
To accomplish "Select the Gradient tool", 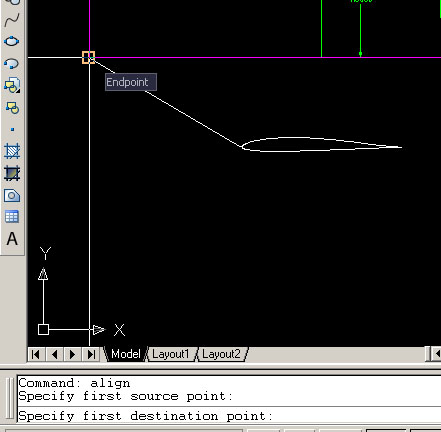I will click(12, 173).
